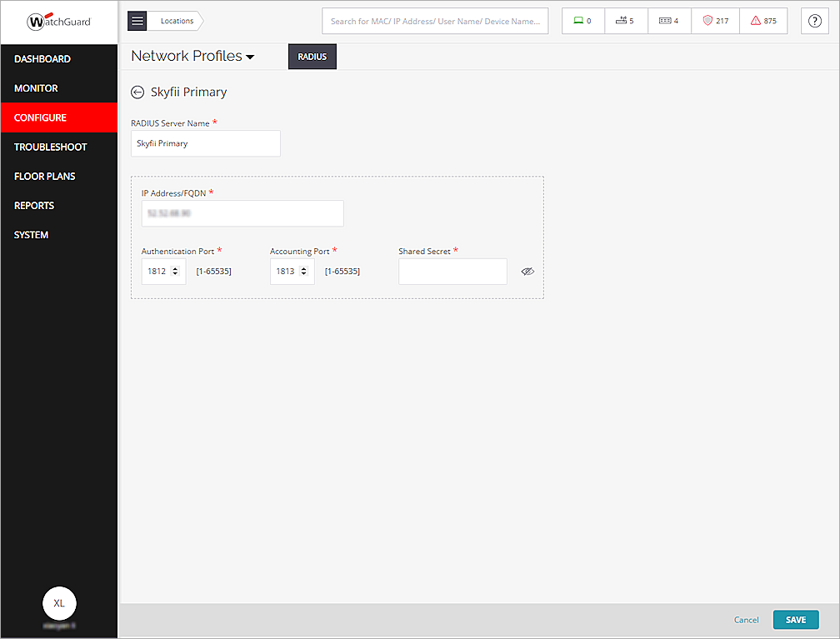This screenshot has width=840, height=639.
Task: Click the green connected clients icon
Action: (x=582, y=20)
